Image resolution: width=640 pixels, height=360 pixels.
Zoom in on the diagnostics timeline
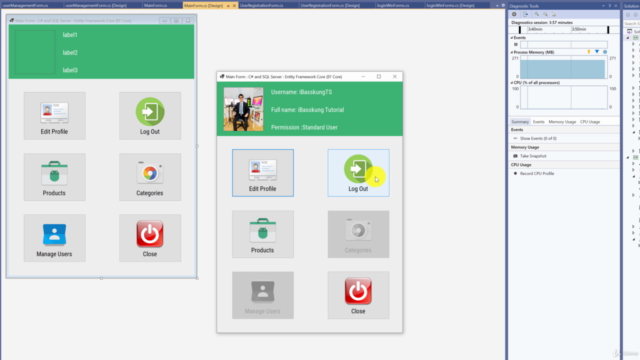coord(537,14)
